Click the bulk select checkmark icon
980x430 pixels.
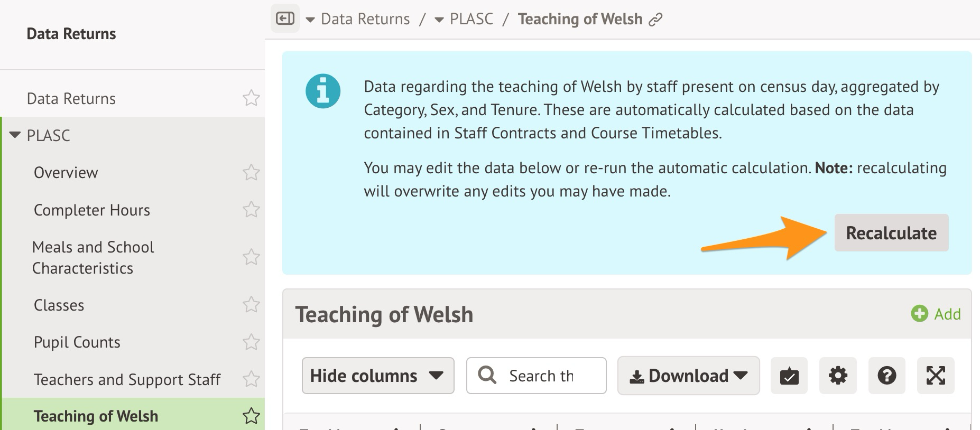789,376
